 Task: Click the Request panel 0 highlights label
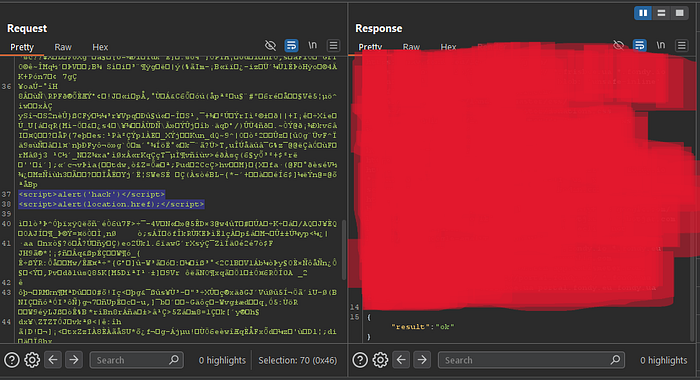coord(222,360)
